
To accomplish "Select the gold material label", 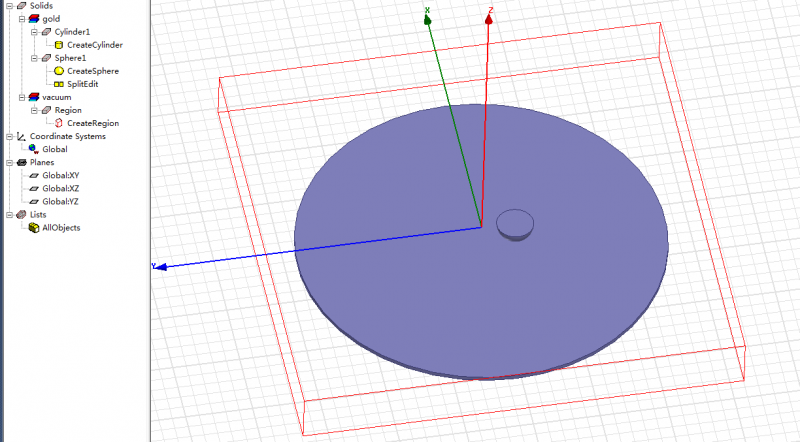I will [51, 19].
